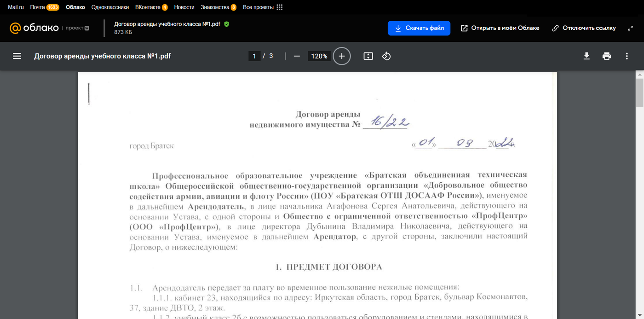Open the Почта link in top bar

pyautogui.click(x=37, y=7)
